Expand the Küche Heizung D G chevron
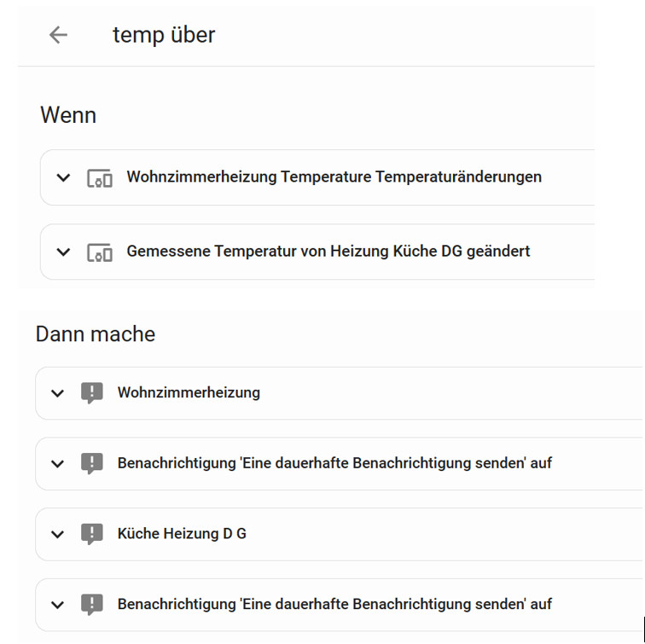 tap(58, 534)
